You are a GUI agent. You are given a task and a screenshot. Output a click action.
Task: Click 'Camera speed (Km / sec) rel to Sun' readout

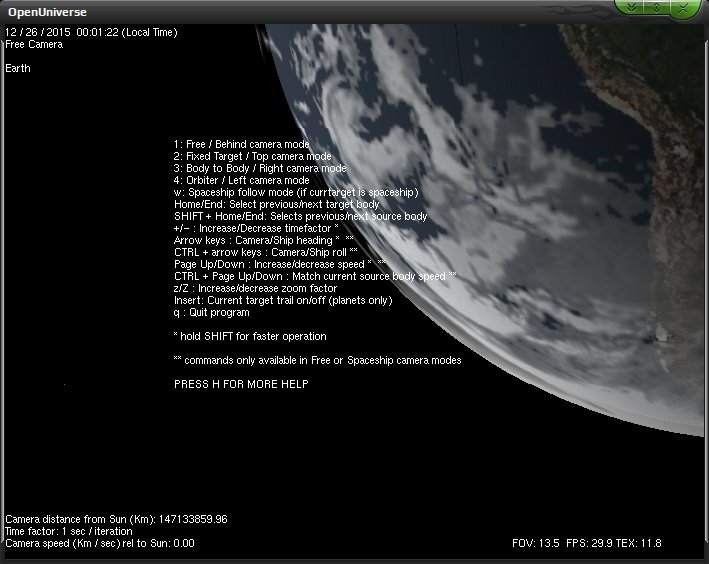[100, 543]
